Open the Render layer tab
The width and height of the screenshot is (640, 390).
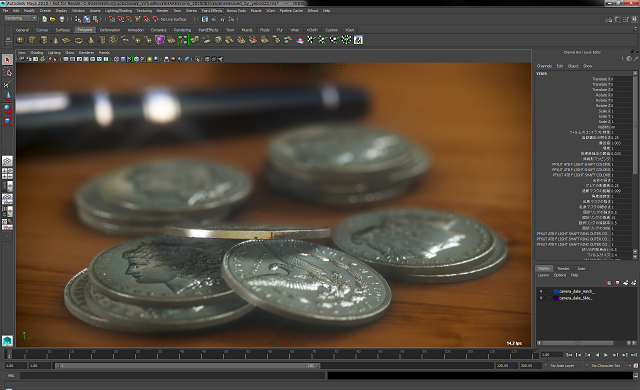[x=563, y=268]
